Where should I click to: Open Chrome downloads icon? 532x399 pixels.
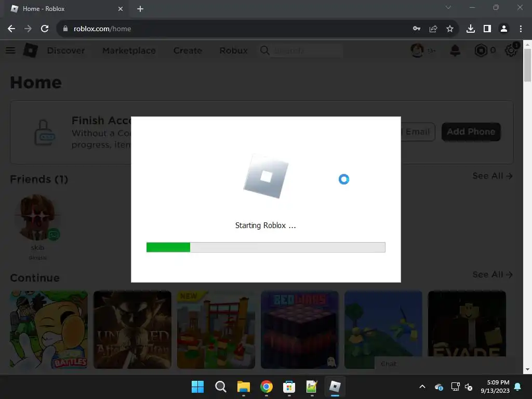pyautogui.click(x=471, y=29)
